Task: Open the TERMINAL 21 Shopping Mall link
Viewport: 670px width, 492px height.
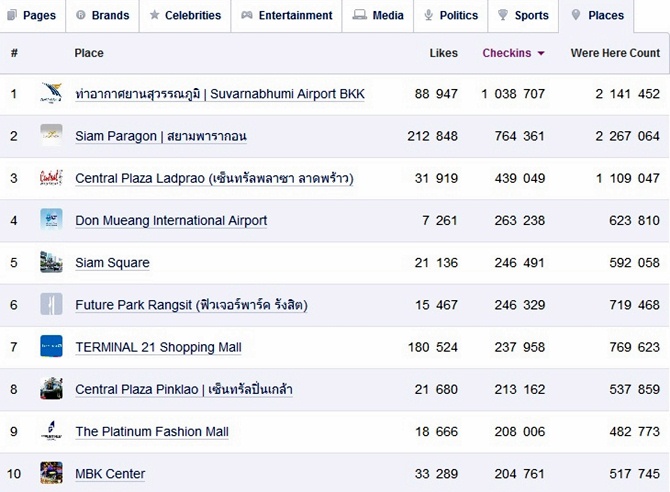Action: (158, 347)
